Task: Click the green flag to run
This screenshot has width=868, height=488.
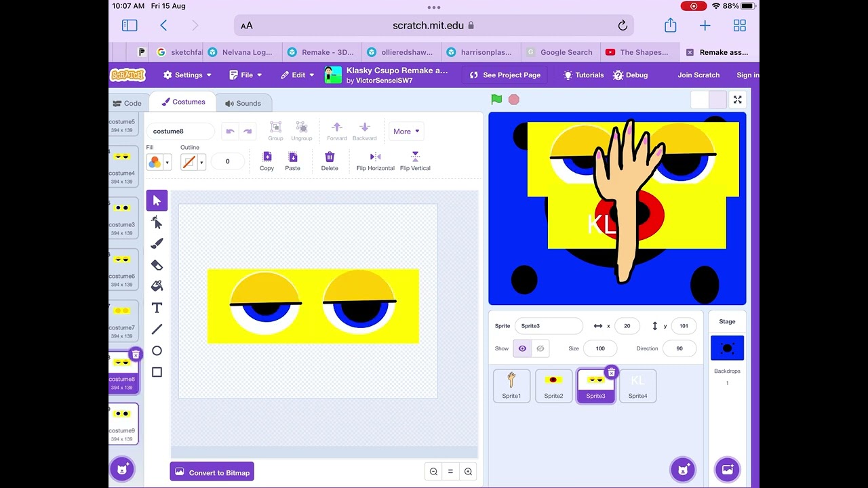Action: click(x=496, y=100)
